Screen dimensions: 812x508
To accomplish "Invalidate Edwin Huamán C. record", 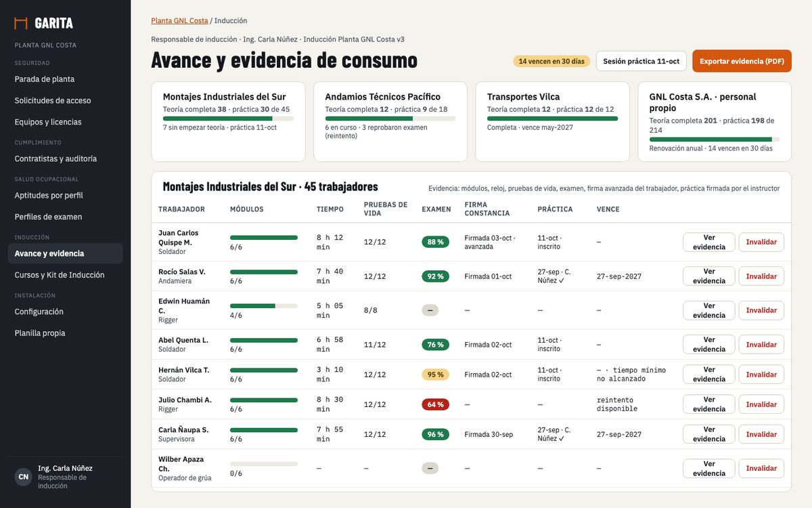I will coord(761,310).
